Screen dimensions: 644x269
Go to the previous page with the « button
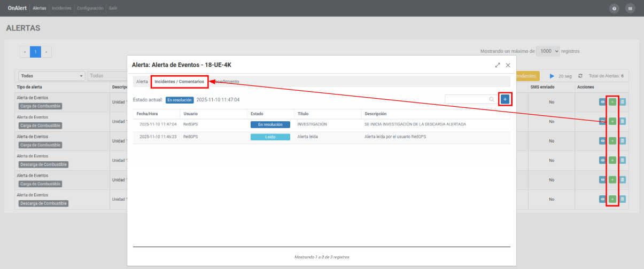pyautogui.click(x=25, y=52)
